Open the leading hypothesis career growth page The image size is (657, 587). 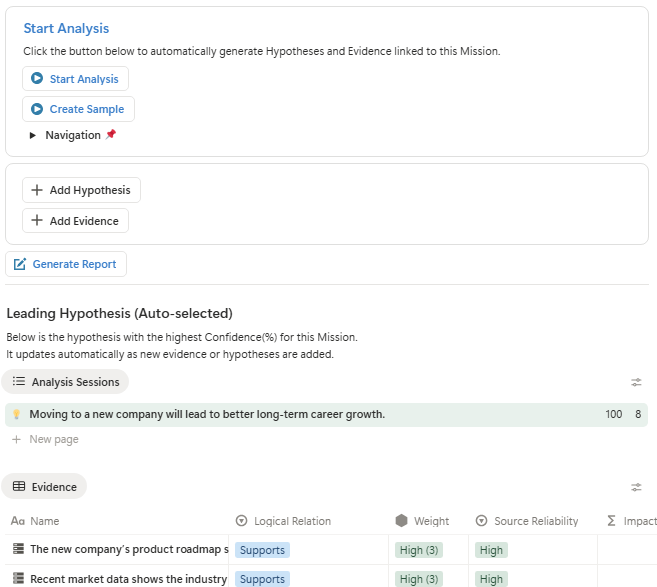[x=207, y=414]
